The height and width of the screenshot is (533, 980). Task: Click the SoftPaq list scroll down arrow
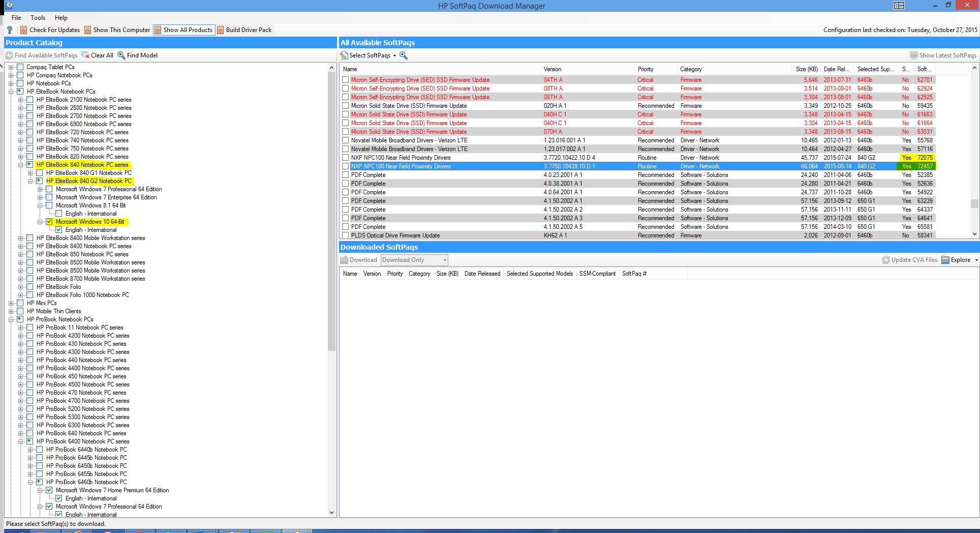[974, 234]
